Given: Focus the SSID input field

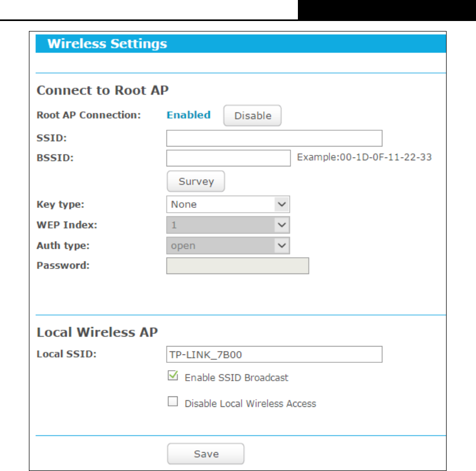Looking at the screenshot, I should (x=274, y=138).
